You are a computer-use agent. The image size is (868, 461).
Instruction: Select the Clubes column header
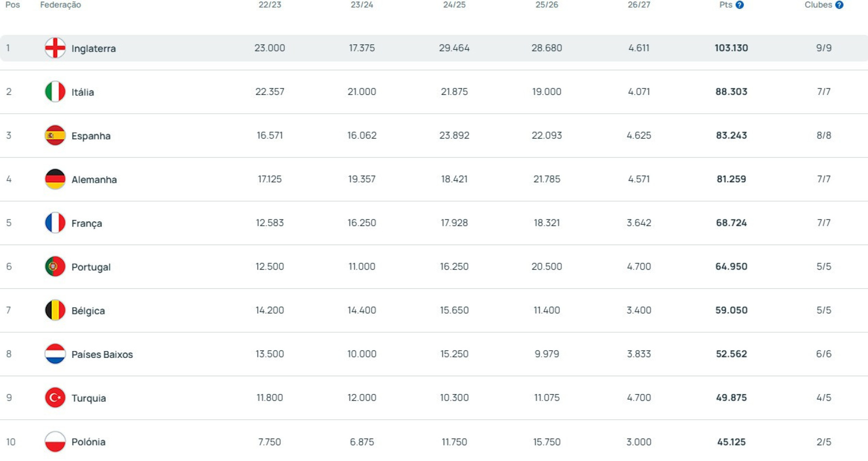(818, 5)
